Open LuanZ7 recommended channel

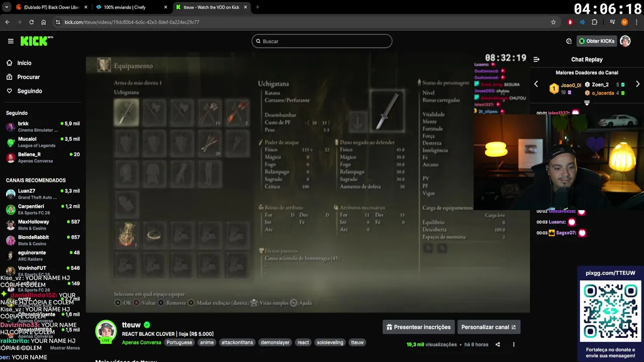pos(43,194)
